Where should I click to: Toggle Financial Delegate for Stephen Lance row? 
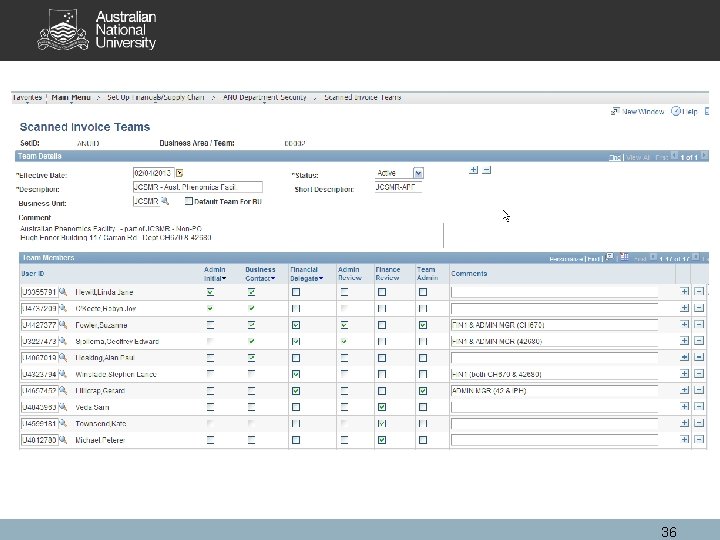(x=296, y=374)
